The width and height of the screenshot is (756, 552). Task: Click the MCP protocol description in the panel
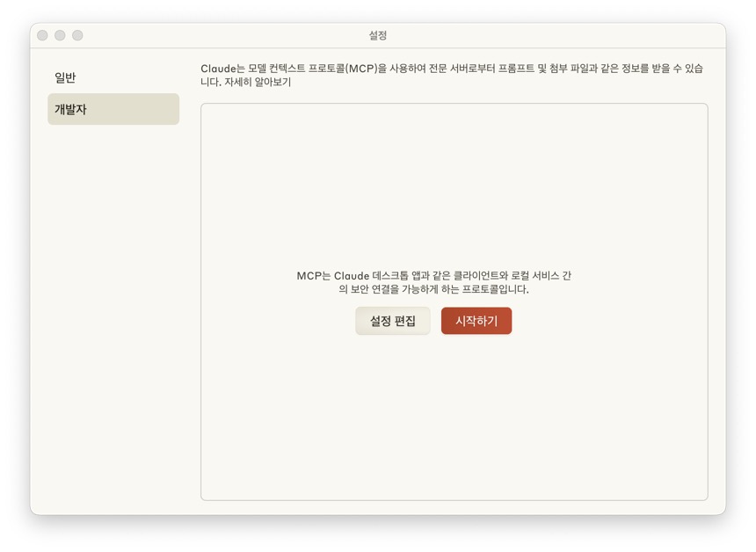pyautogui.click(x=434, y=282)
